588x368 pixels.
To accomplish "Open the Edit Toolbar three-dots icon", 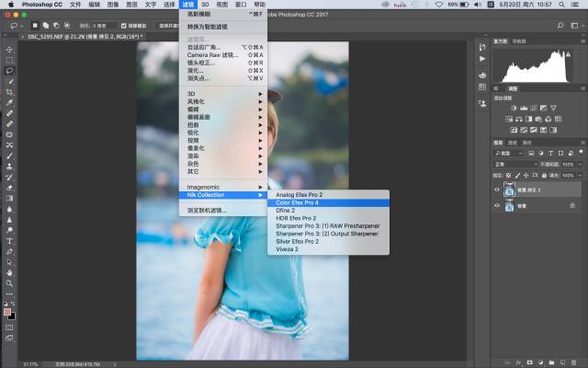I will tap(9, 293).
